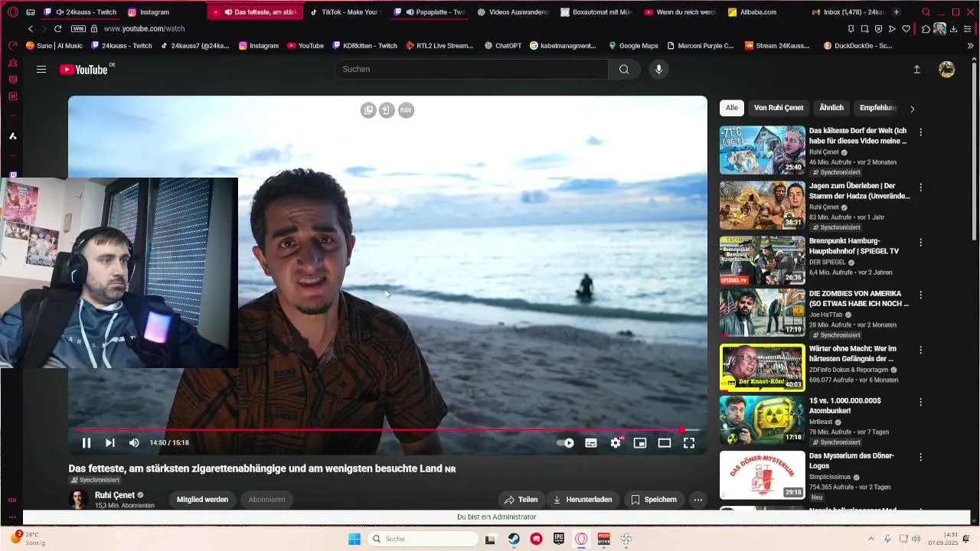Open options for 'Jagen zum Überleben' video

[x=921, y=187]
